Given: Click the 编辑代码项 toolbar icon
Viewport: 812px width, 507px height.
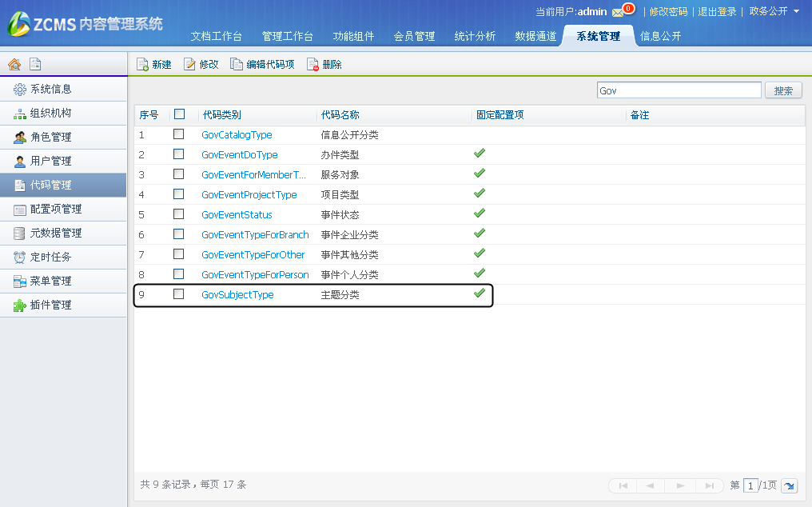Looking at the screenshot, I should point(237,65).
